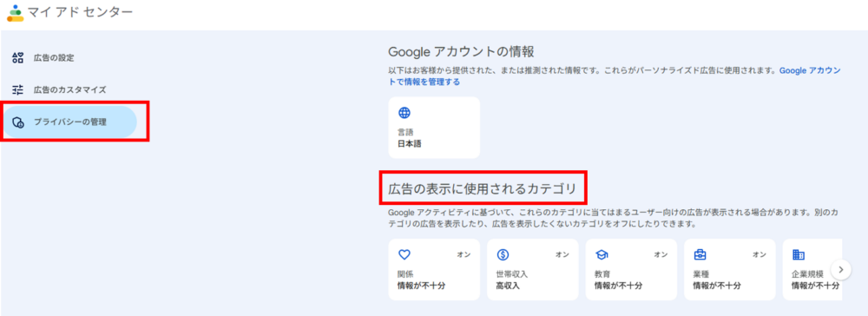Click the heart icon on 関係 card

point(404,254)
